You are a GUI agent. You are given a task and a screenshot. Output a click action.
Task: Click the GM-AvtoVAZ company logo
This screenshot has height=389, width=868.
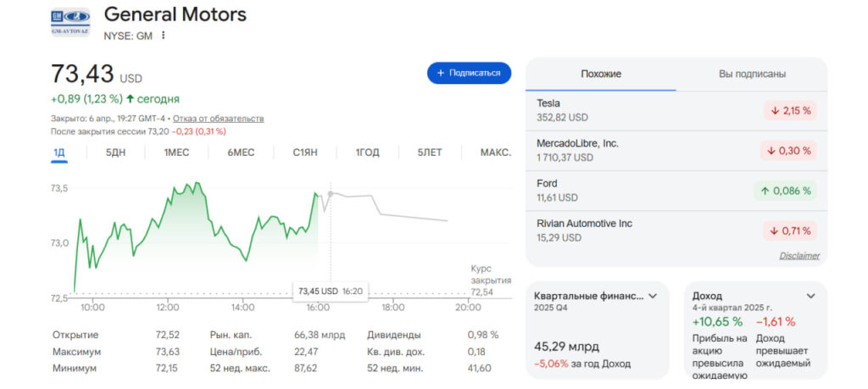point(70,22)
